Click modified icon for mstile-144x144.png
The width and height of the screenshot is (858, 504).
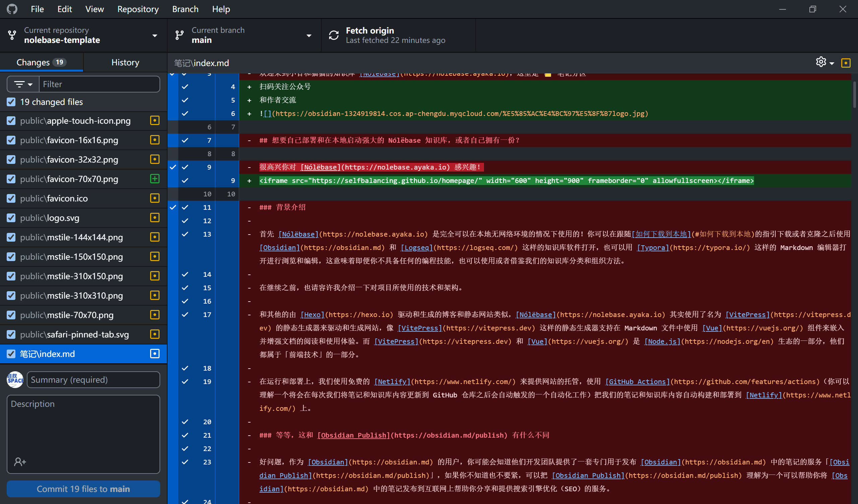155,237
